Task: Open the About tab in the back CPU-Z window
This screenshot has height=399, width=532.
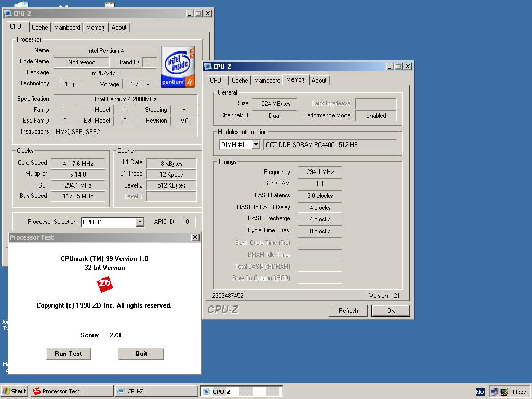Action: point(119,28)
